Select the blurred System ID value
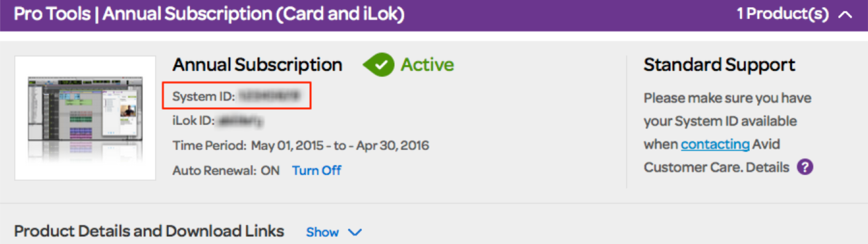Image resolution: width=868 pixels, height=244 pixels. pyautogui.click(x=270, y=96)
